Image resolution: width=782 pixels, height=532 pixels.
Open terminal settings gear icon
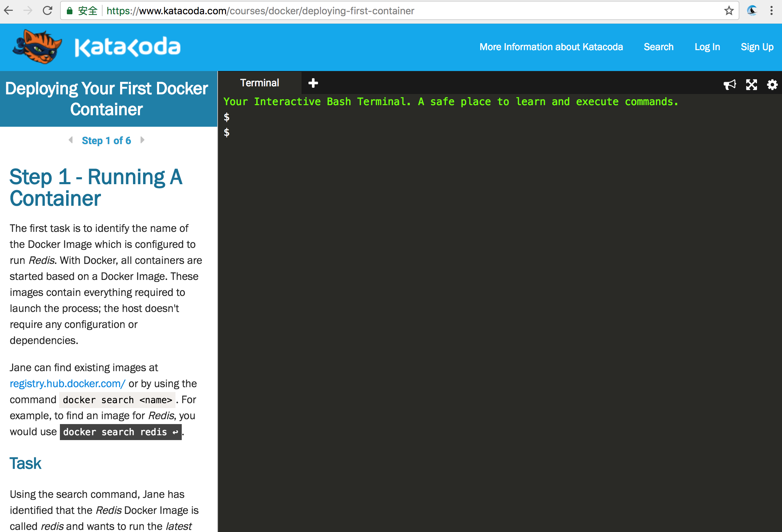(x=772, y=85)
